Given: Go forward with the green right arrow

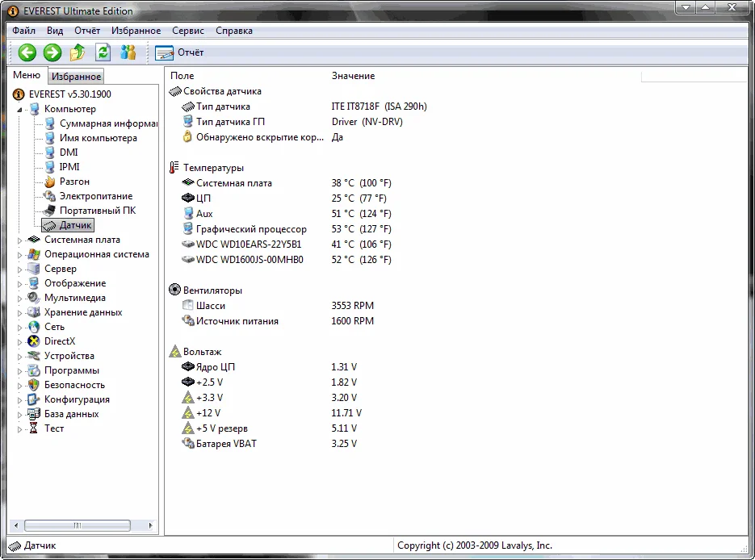Looking at the screenshot, I should click(x=52, y=52).
